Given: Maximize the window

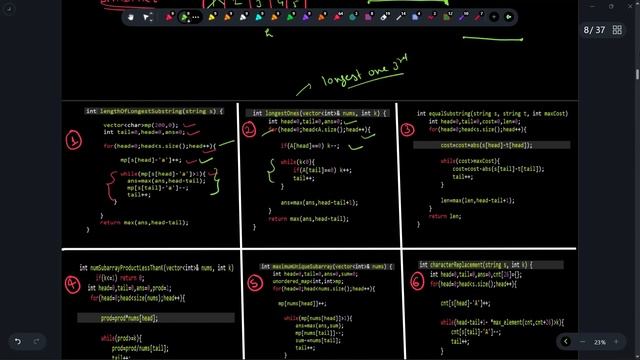Looking at the screenshot, I should [611, 7].
